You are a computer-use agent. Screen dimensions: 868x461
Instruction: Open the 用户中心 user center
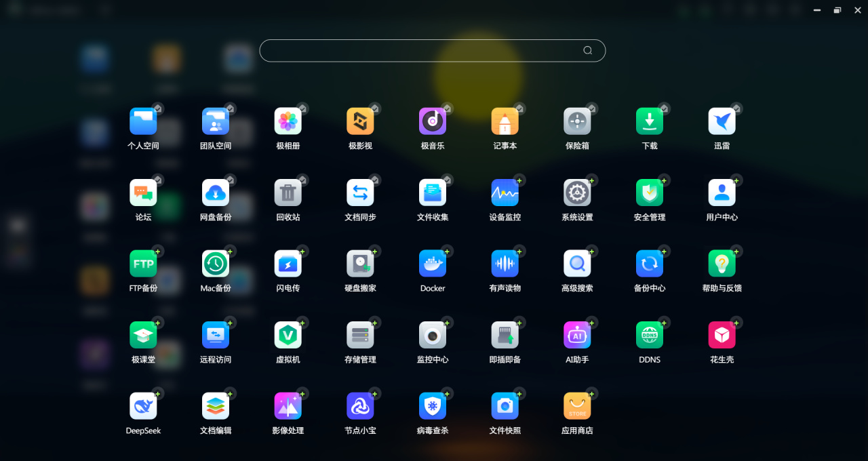click(x=722, y=193)
